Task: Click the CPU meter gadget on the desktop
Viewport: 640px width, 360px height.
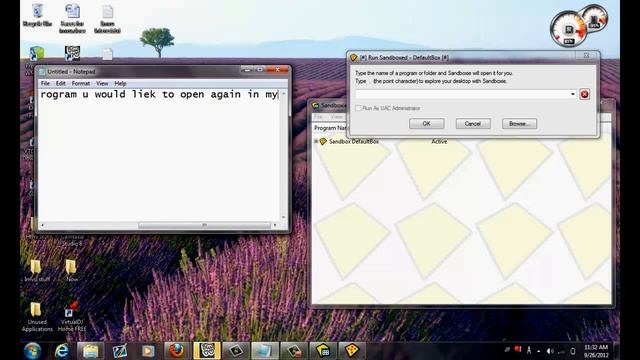Action: coord(568,29)
